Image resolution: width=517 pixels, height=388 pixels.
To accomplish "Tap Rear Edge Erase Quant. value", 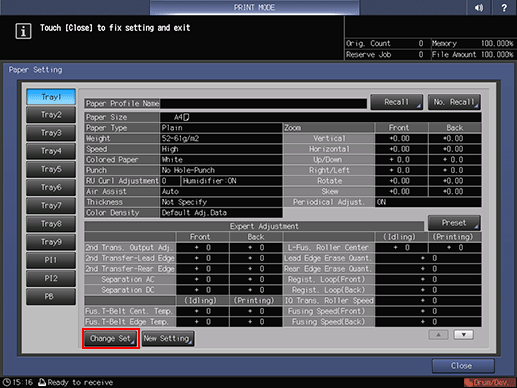I will tap(428, 269).
